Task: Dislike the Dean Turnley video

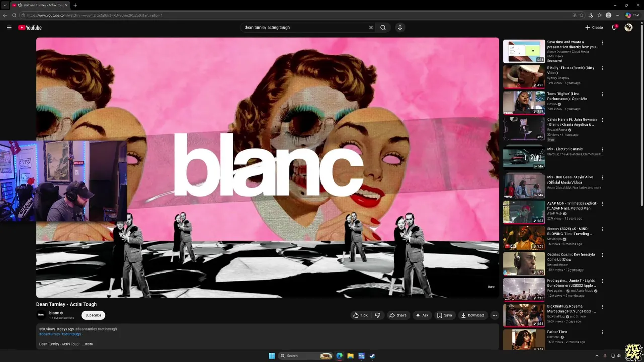Action: pyautogui.click(x=377, y=315)
